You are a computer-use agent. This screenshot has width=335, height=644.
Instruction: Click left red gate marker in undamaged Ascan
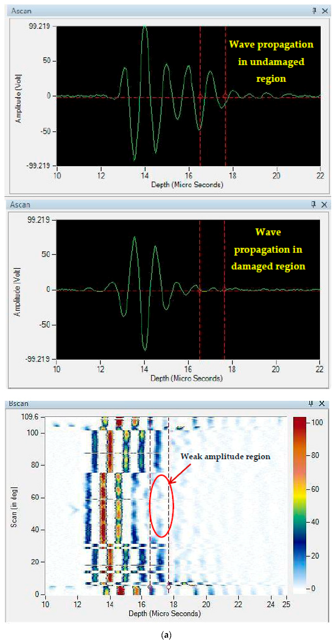click(x=200, y=97)
